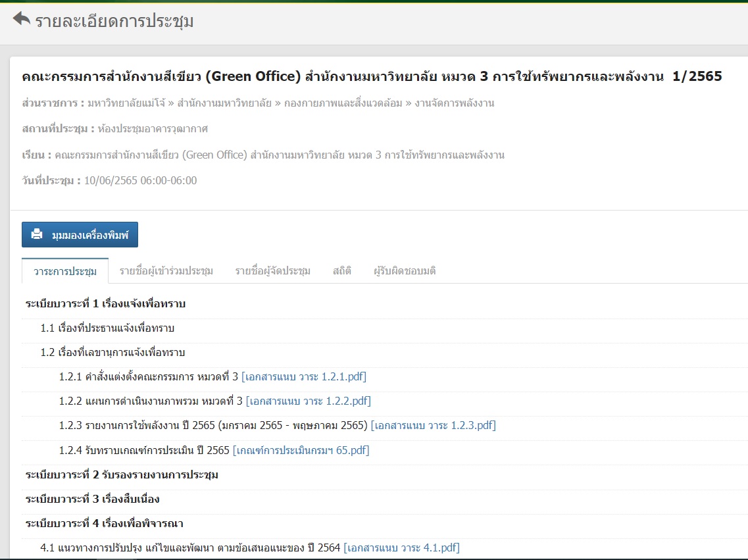
Task: Select ระเบียบวาระที่ 3 เรื่องสืบเนื่อง row
Action: [92, 499]
